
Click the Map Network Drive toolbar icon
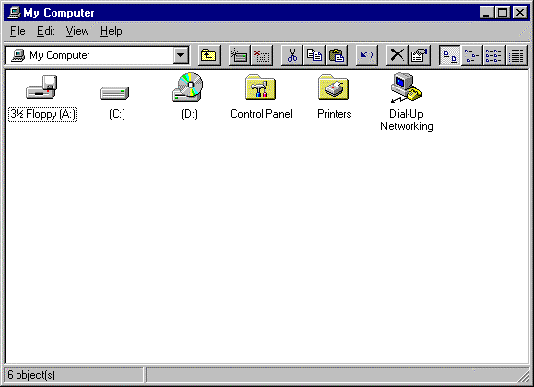click(239, 55)
